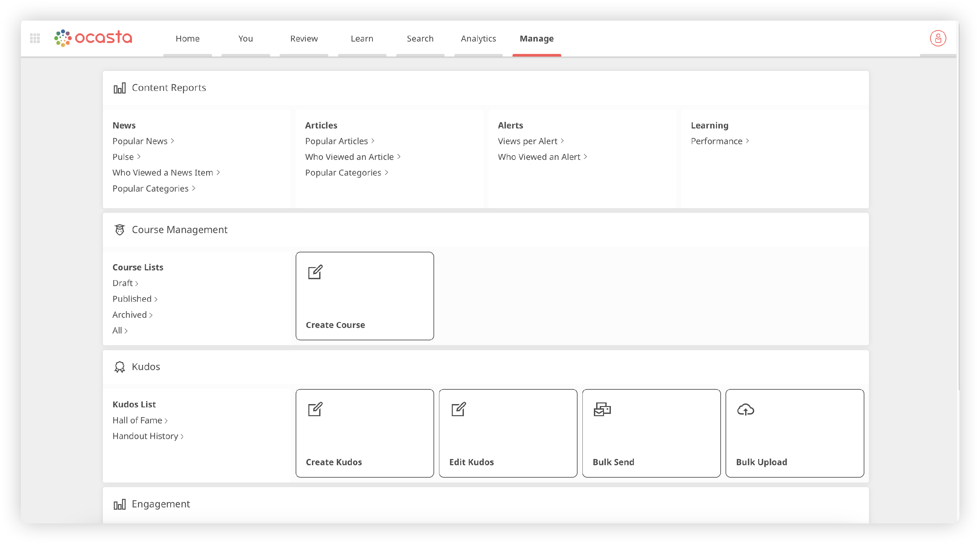Switch to the Analytics tab

[x=478, y=39]
